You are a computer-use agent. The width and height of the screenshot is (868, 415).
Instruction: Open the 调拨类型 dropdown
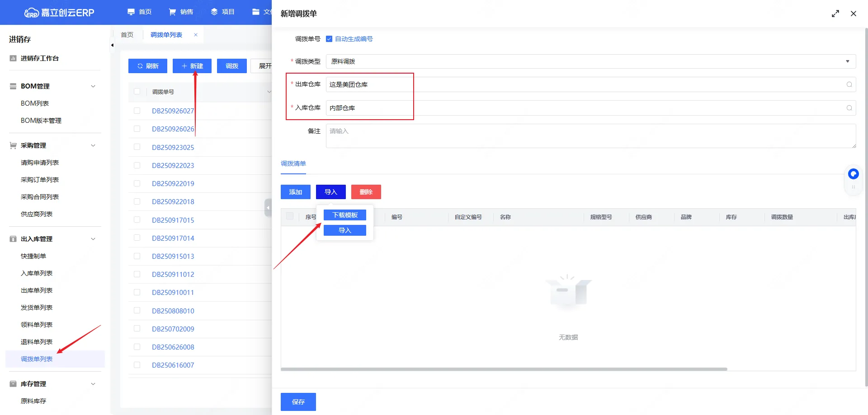tap(590, 61)
